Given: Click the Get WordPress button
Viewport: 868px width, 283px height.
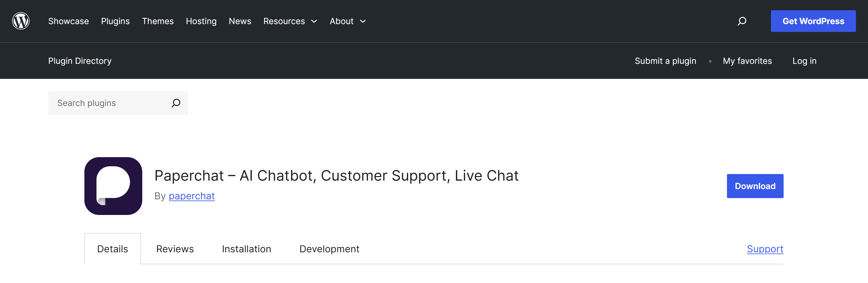Looking at the screenshot, I should tap(813, 21).
